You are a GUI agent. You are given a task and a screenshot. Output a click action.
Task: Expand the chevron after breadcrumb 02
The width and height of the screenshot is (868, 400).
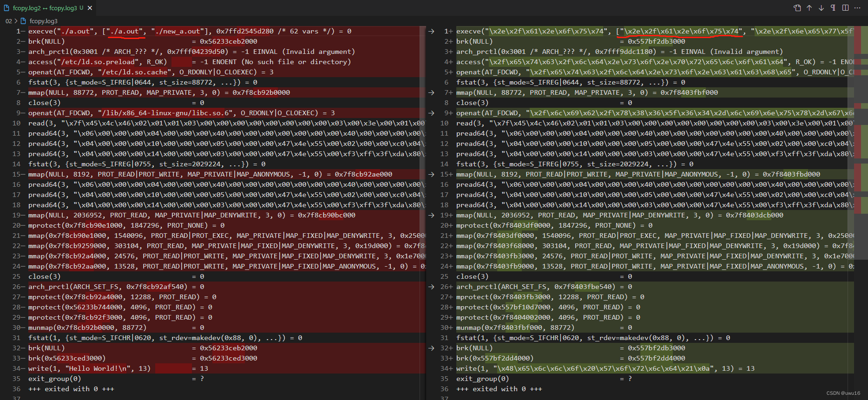(x=16, y=21)
